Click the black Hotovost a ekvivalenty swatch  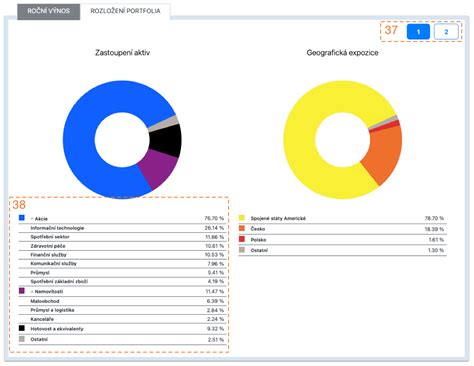pos(22,328)
